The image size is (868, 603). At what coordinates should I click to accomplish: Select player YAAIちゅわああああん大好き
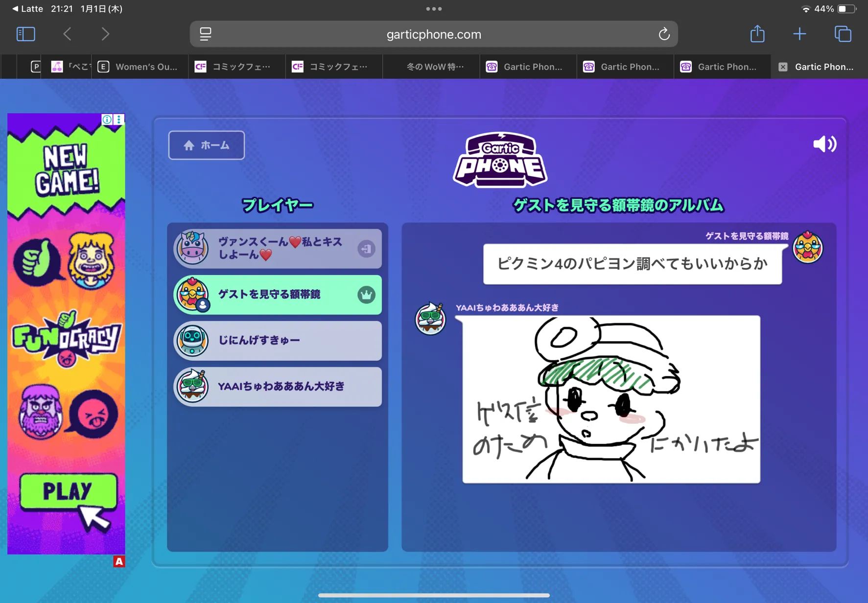pos(278,387)
